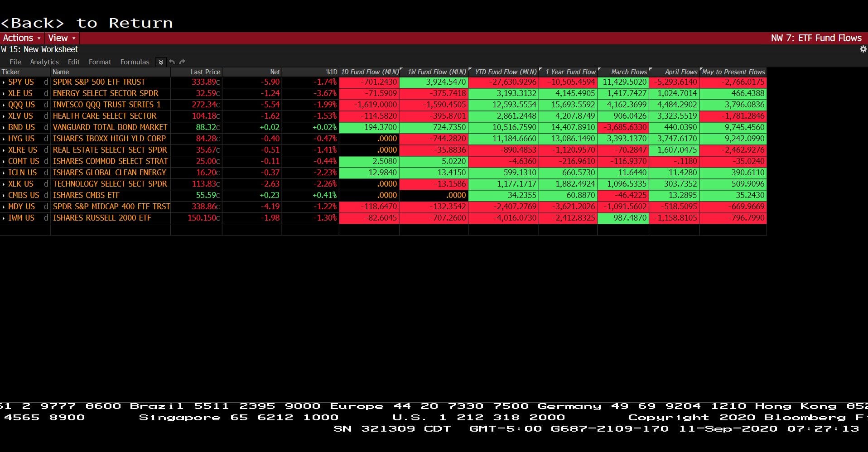The height and width of the screenshot is (452, 868).
Task: Open the Actions dropdown menu
Action: pos(21,38)
